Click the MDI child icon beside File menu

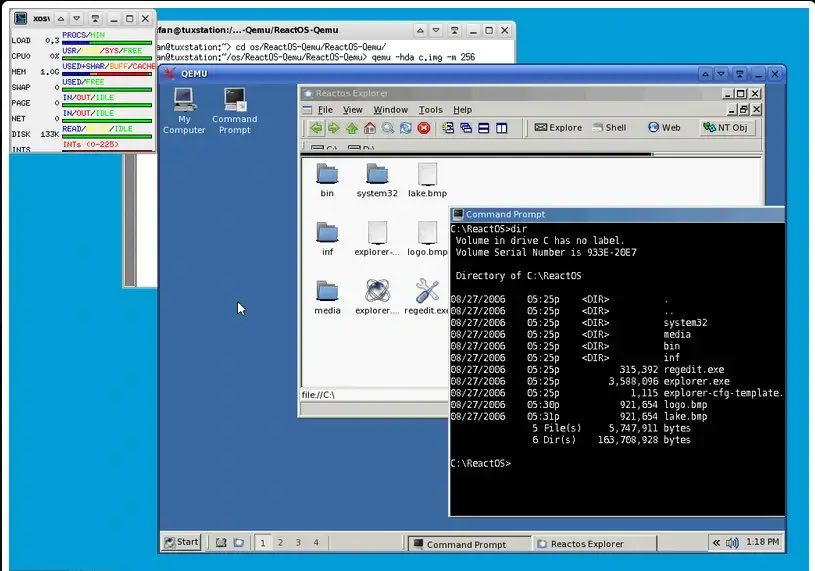307,110
